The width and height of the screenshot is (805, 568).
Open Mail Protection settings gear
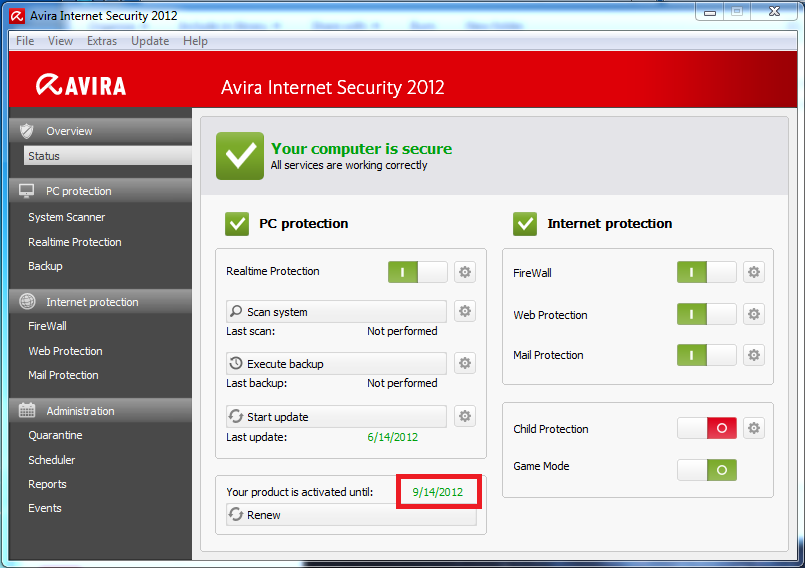click(754, 355)
